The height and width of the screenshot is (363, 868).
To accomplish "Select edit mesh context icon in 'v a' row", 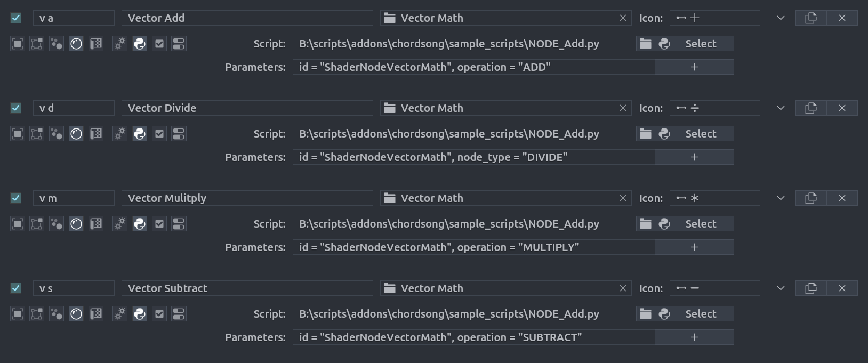I will coord(37,44).
